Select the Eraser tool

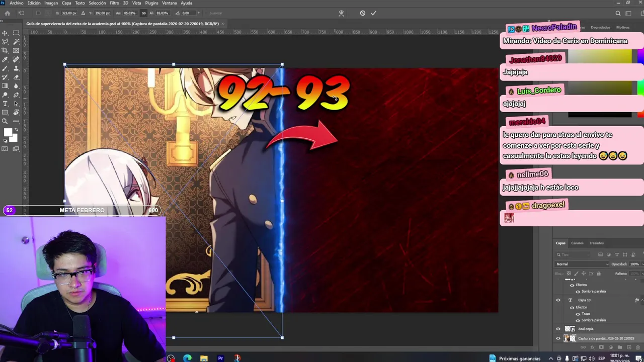coord(16,77)
